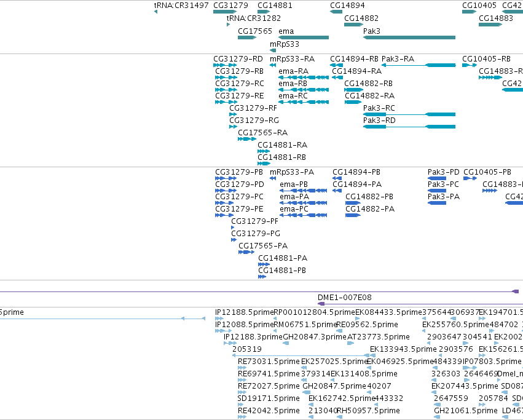Select protein CG14881-PA
The image size is (523, 420).
[x=264, y=264]
